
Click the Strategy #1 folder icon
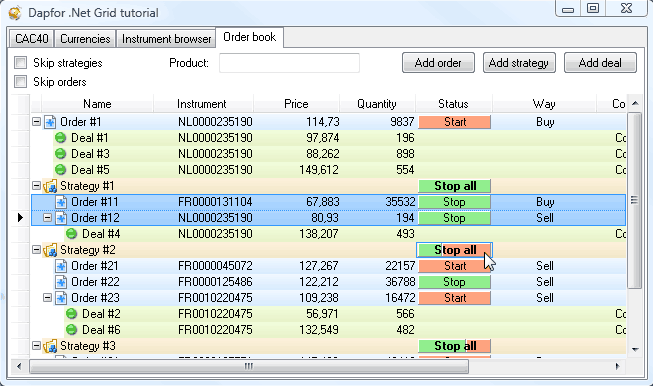pyautogui.click(x=50, y=186)
